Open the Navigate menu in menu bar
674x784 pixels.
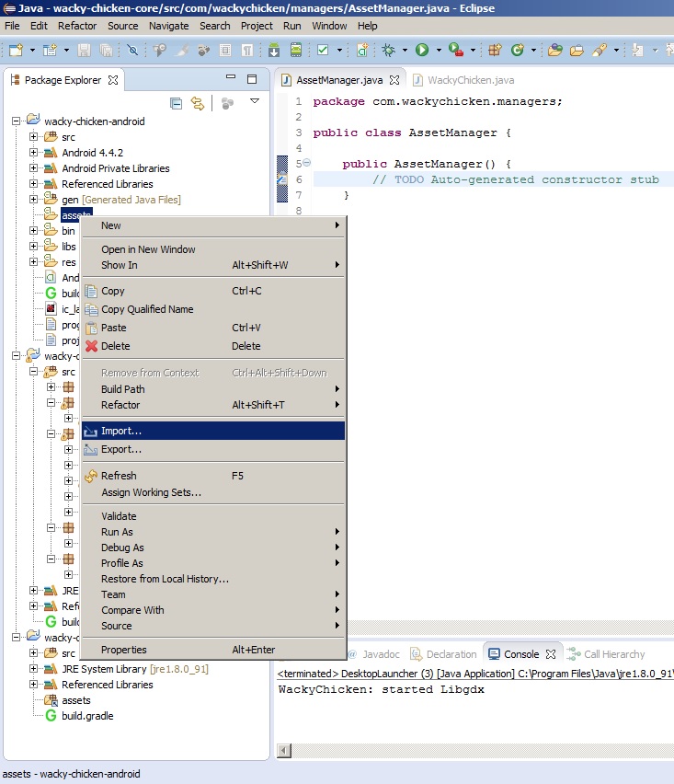click(168, 26)
